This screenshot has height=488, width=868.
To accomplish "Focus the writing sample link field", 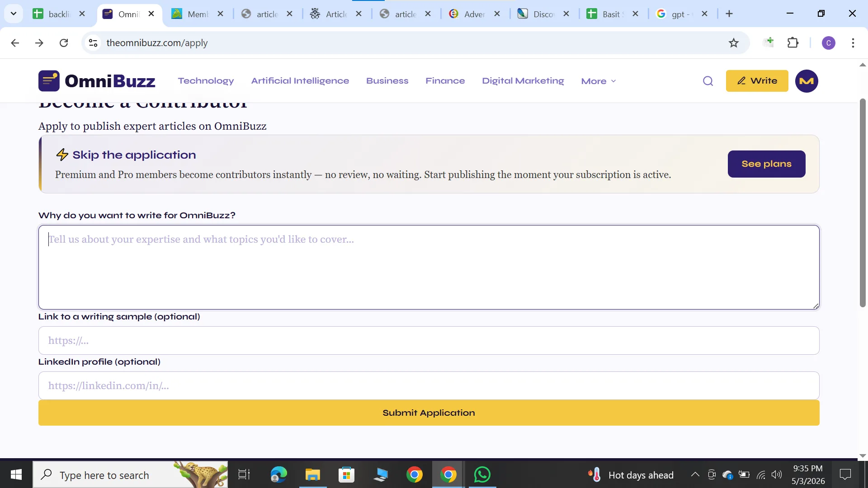I will coord(429,341).
